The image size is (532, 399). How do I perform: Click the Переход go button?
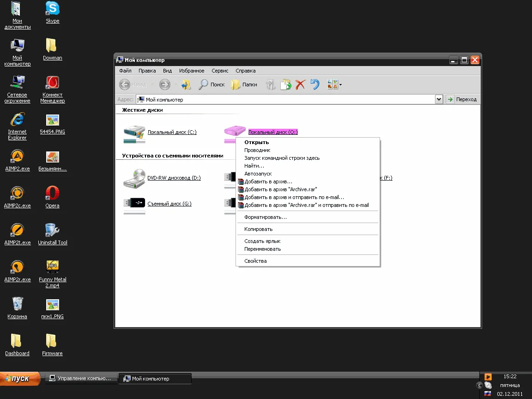(x=462, y=99)
